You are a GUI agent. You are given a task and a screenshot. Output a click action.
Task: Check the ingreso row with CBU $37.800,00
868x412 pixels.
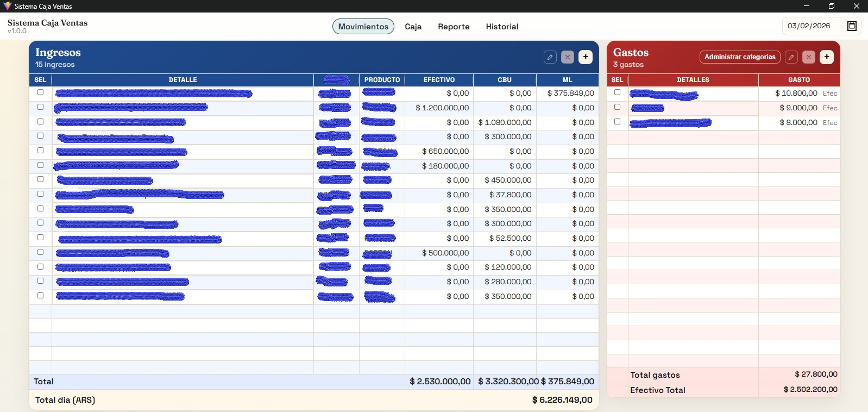click(x=40, y=194)
